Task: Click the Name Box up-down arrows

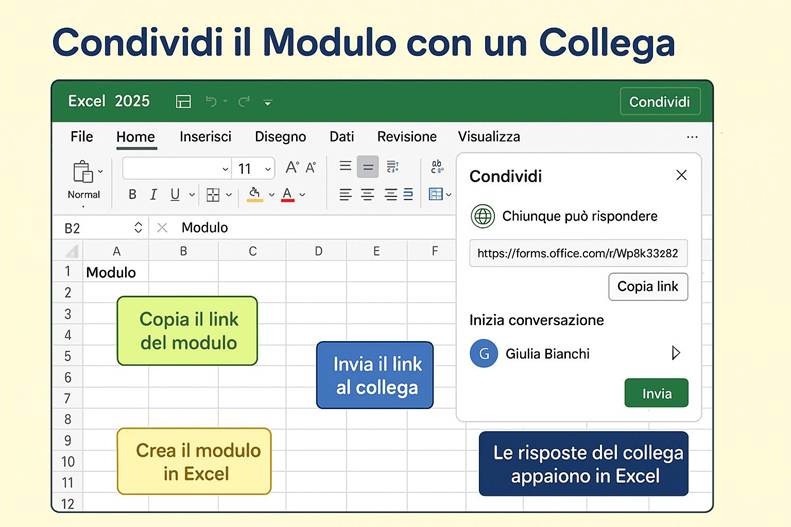Action: click(x=138, y=227)
